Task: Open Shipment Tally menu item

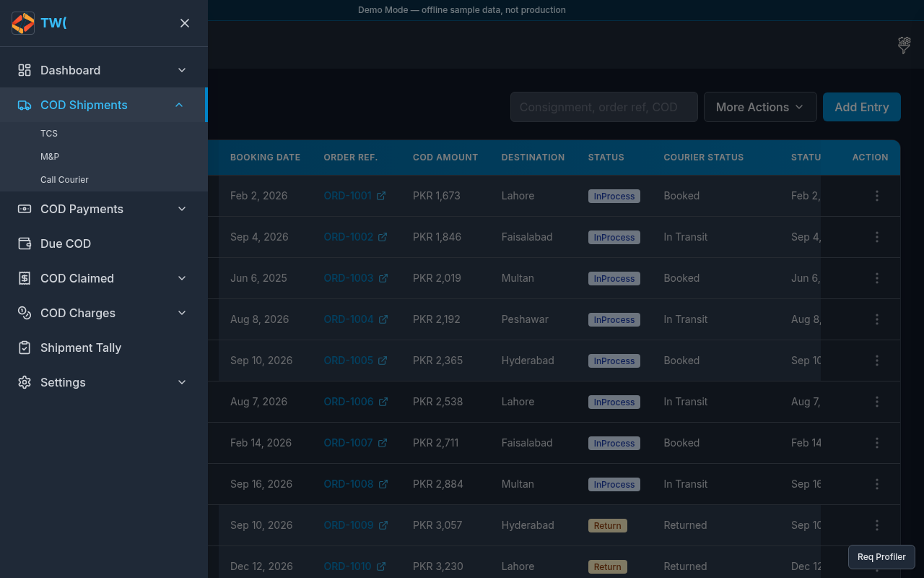Action: click(104, 348)
